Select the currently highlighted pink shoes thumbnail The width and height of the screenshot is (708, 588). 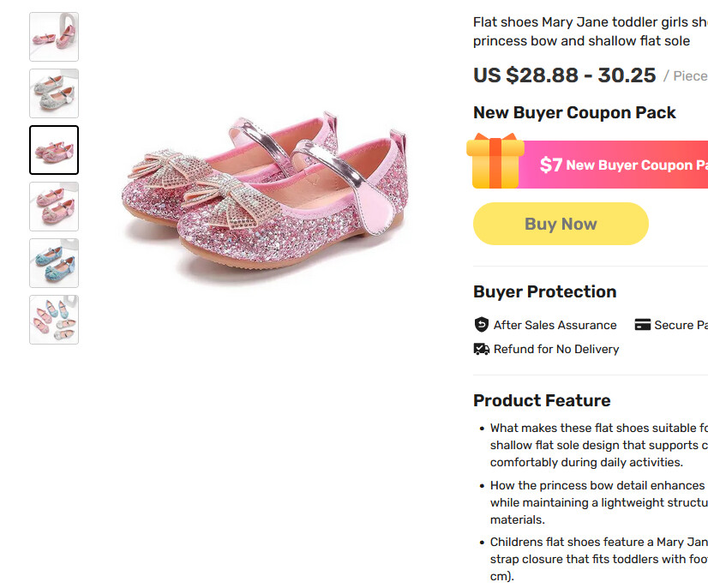pyautogui.click(x=54, y=150)
